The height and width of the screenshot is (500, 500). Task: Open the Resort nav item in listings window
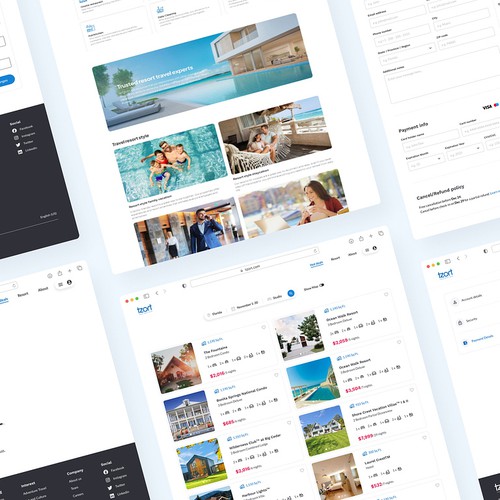point(335,259)
